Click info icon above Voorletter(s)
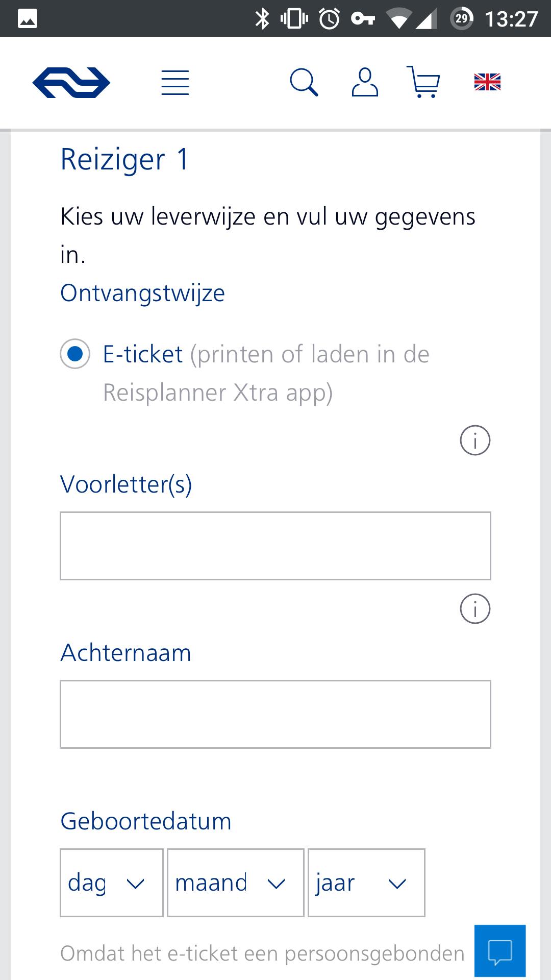 coord(475,440)
